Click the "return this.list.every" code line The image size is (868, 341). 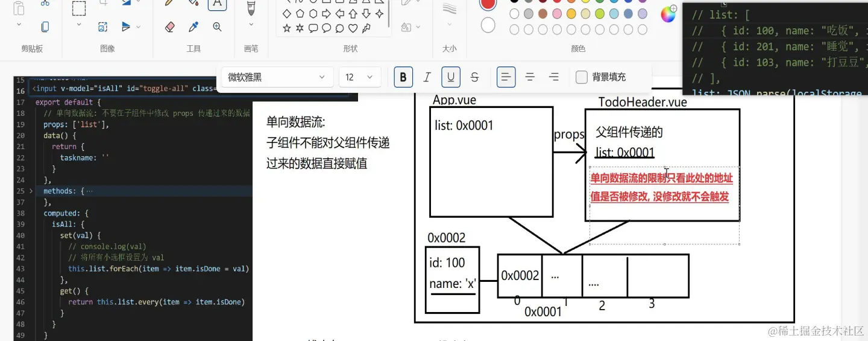click(157, 302)
